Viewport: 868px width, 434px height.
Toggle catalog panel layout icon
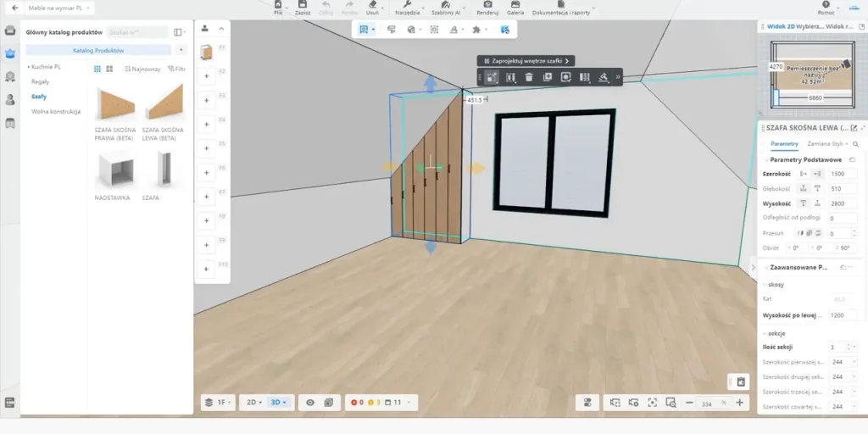click(178, 32)
